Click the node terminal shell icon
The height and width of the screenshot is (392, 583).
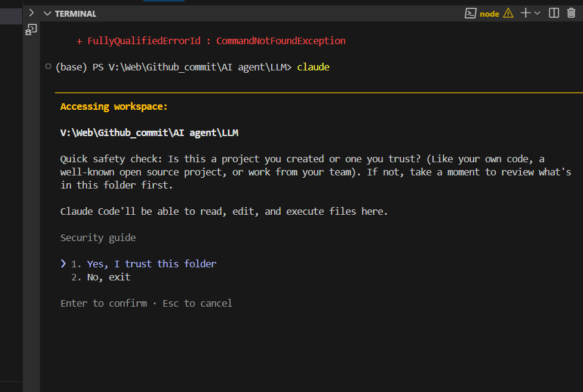point(470,13)
